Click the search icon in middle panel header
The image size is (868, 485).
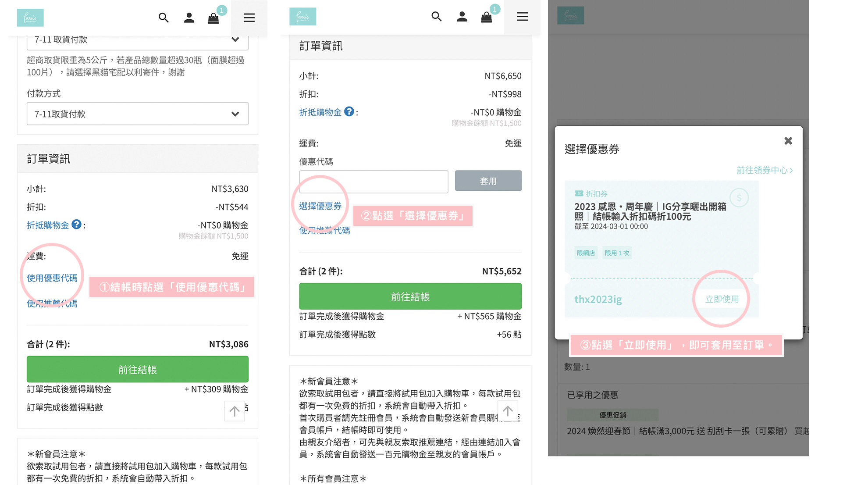tap(436, 17)
